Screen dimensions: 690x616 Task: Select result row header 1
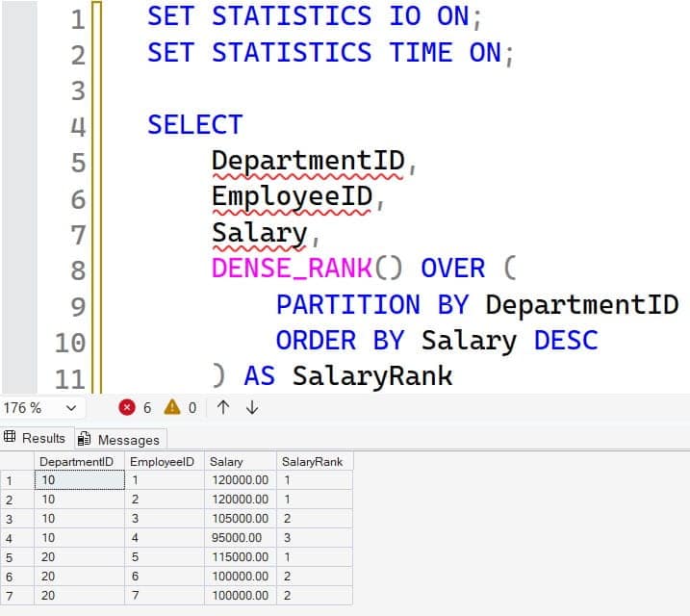click(x=17, y=480)
